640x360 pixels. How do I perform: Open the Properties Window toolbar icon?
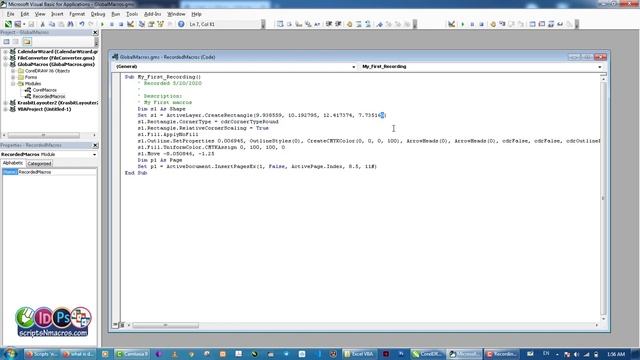151,24
